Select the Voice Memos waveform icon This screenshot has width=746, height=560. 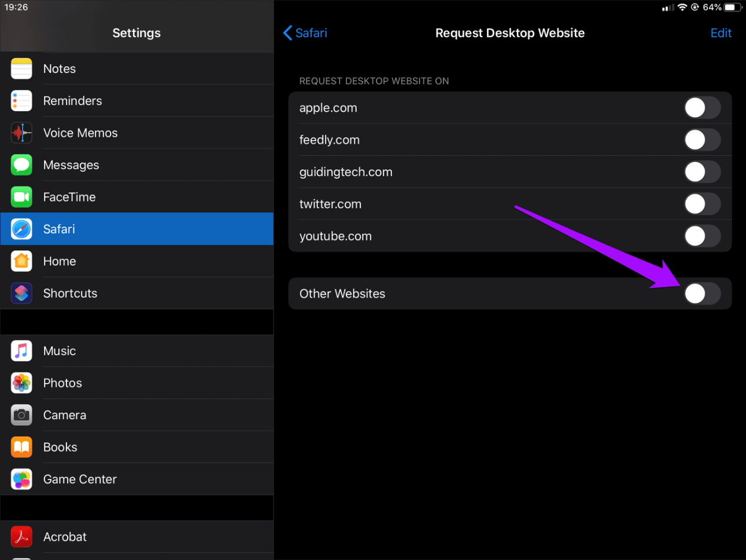(x=21, y=133)
